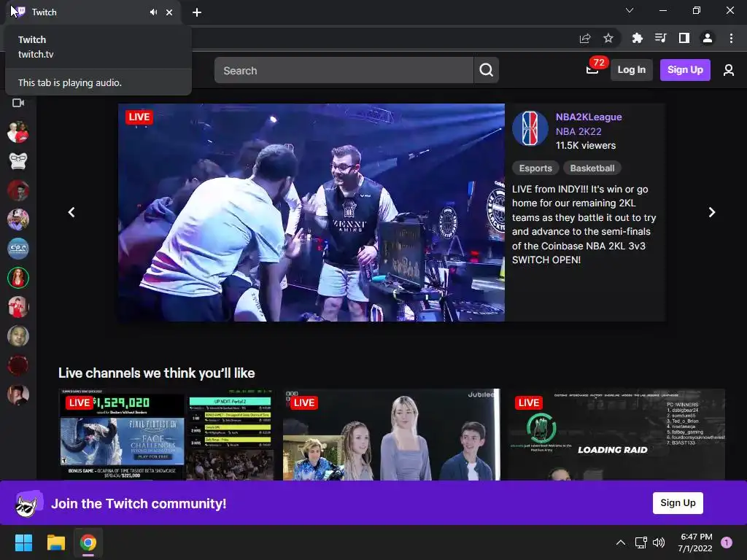747x560 pixels.
Task: Click Sign Up in the purple banner
Action: click(x=678, y=503)
